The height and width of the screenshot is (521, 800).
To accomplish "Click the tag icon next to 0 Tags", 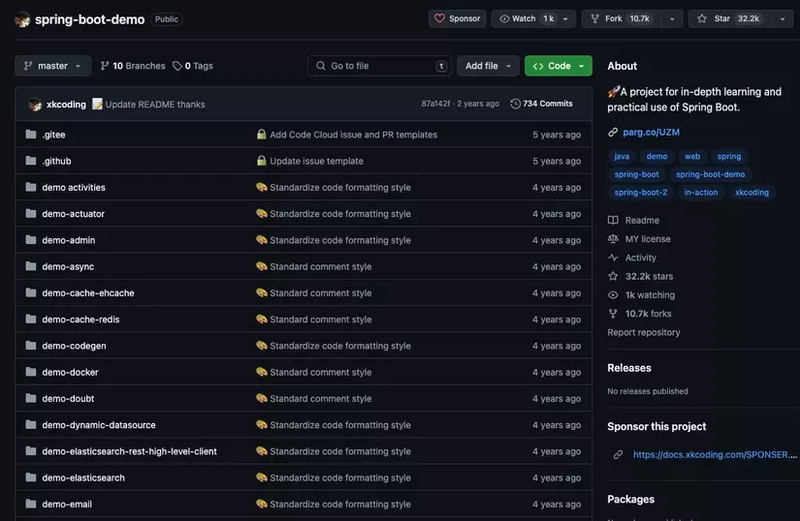I will [x=177, y=66].
